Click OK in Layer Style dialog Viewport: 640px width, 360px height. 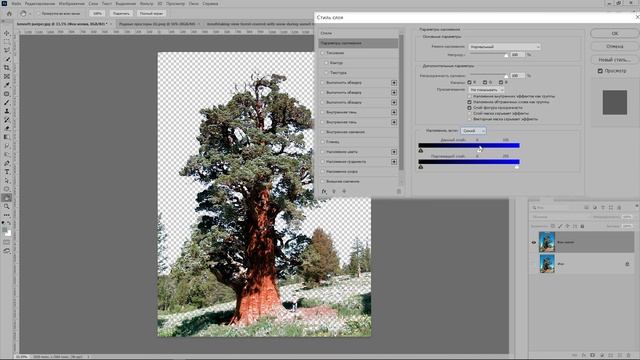tap(615, 33)
